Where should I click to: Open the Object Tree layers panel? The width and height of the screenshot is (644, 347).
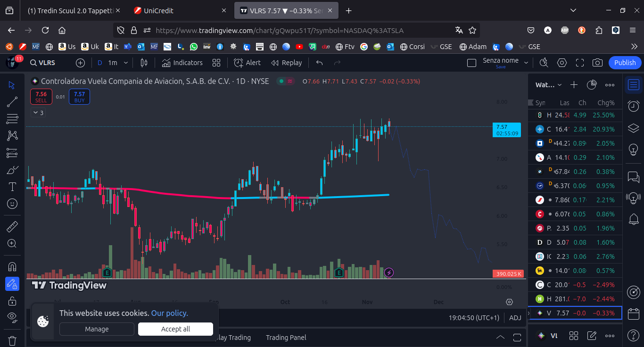[x=634, y=128]
